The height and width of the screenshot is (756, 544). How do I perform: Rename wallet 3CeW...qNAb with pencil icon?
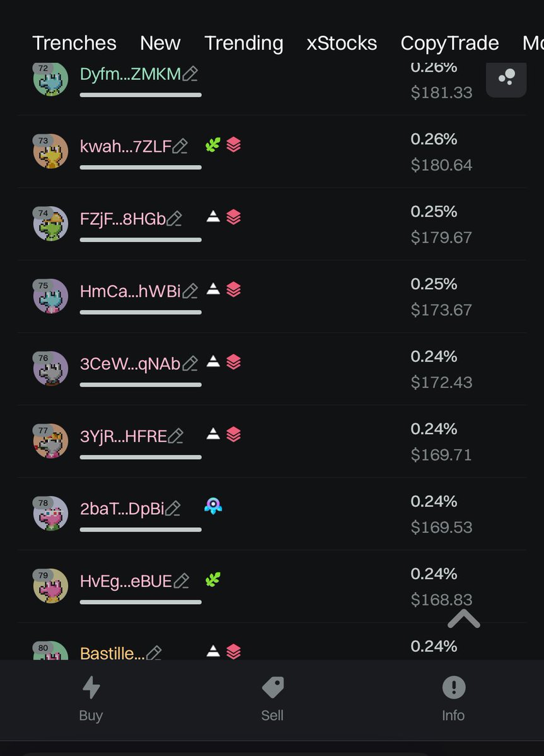(190, 364)
